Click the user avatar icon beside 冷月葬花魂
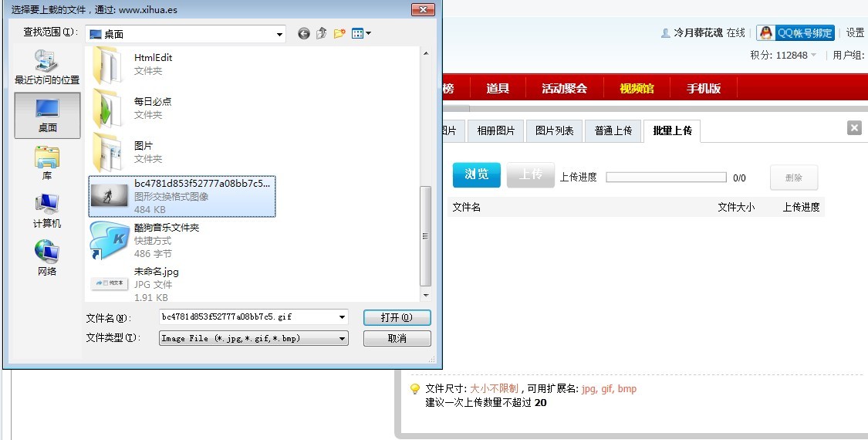Screen dimensions: 868x440 (x=665, y=33)
